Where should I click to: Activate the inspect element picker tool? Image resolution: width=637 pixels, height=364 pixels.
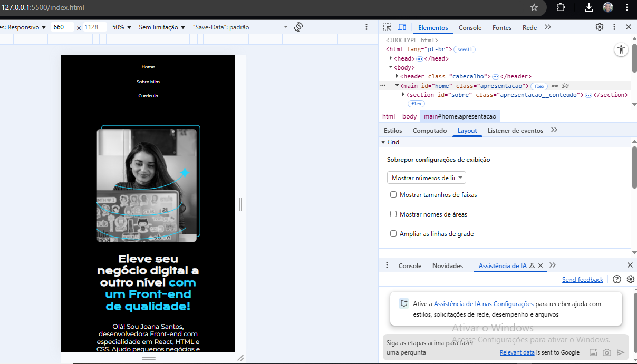pyautogui.click(x=388, y=27)
